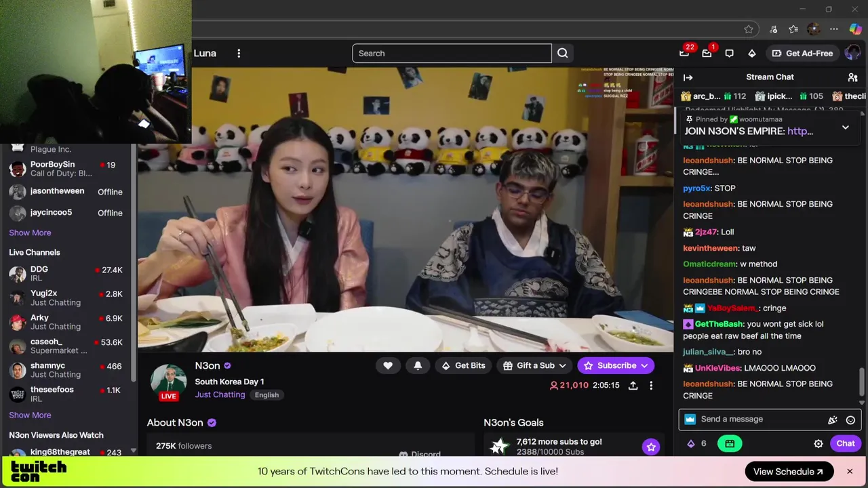The width and height of the screenshot is (868, 488).
Task: Click the search magnifier button
Action: (x=562, y=54)
